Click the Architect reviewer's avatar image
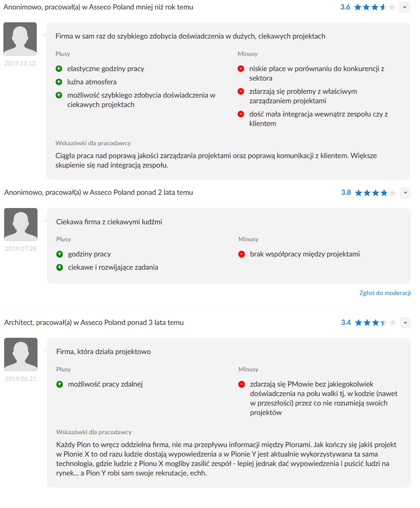This screenshot has width=420, height=508. [21, 354]
